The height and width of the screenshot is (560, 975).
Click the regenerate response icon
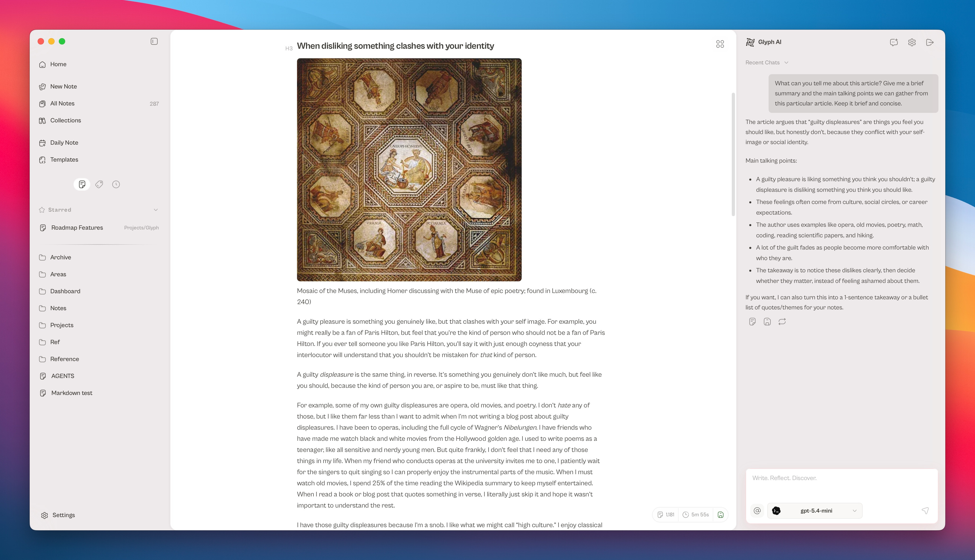coord(782,322)
